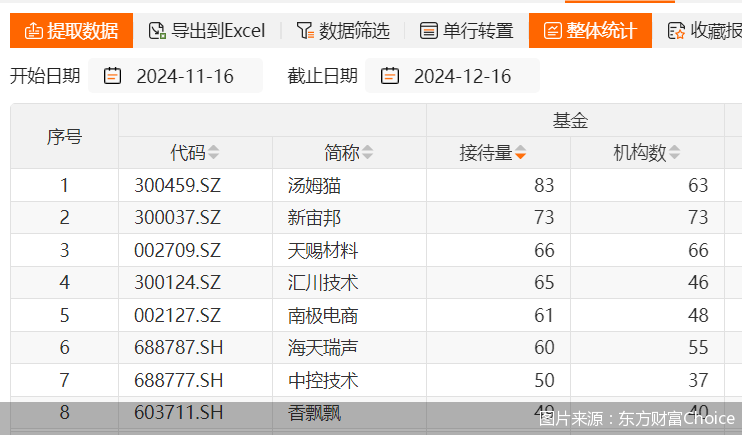This screenshot has width=742, height=435.
Task: Edit the start date field 2024-11-16
Action: point(185,76)
